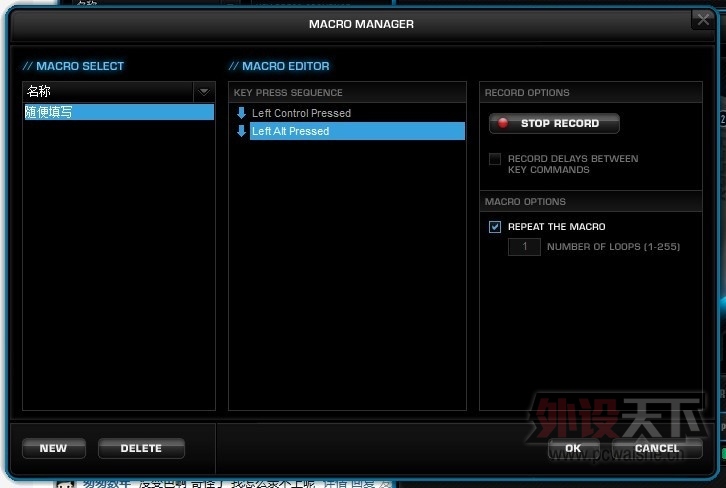This screenshot has width=726, height=488.
Task: Create a new macro with NEW button
Action: coord(54,448)
